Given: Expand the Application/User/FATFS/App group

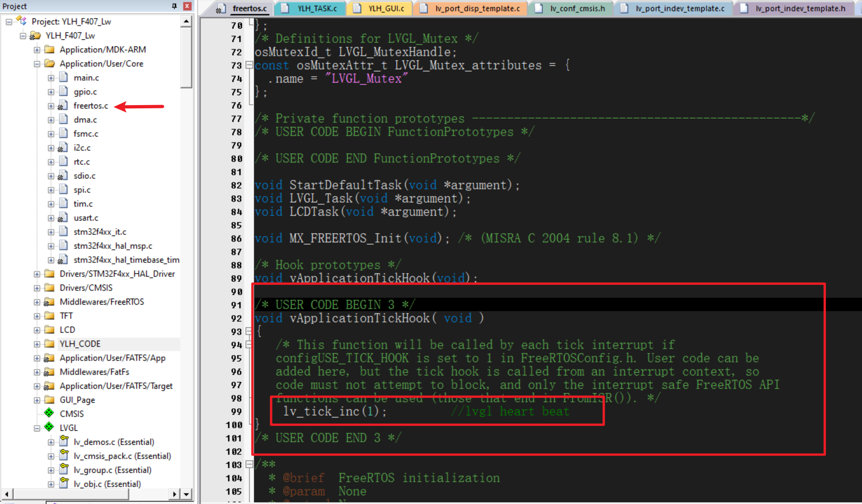Looking at the screenshot, I should click(x=37, y=358).
